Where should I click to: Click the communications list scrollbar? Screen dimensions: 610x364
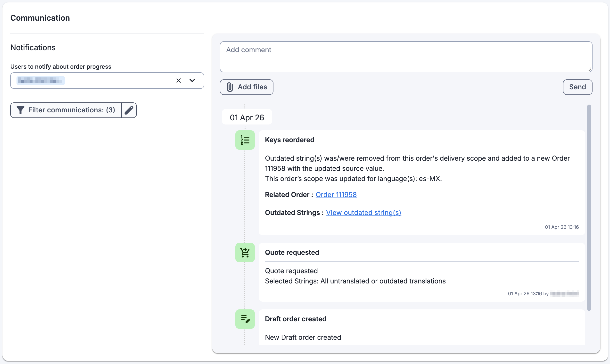(589, 207)
